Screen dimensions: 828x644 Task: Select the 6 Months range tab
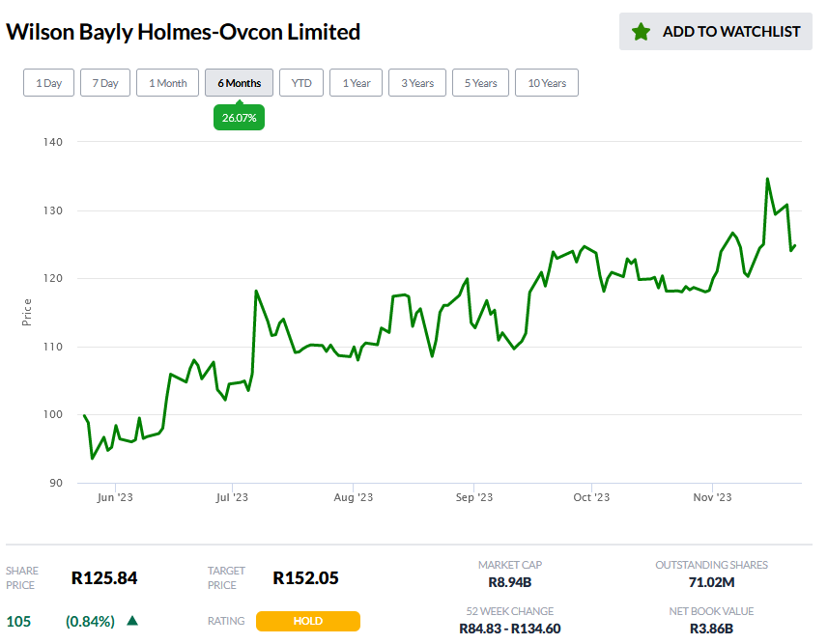click(x=239, y=83)
